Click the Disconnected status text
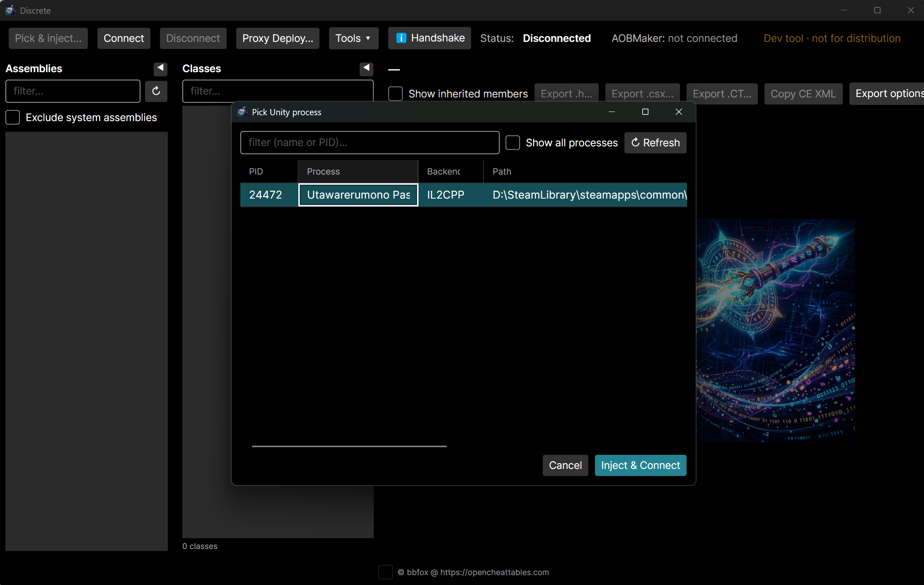 556,38
